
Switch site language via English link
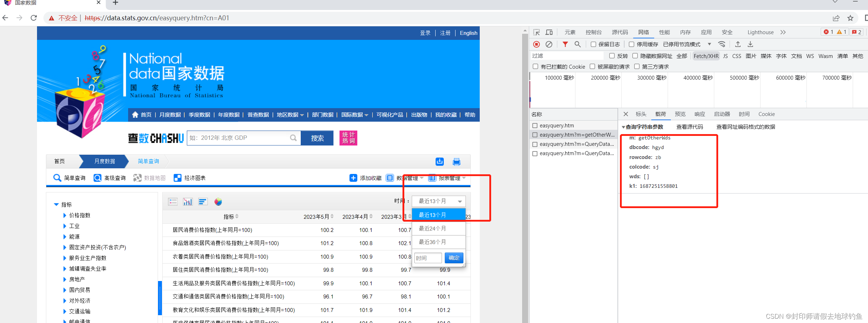click(468, 33)
